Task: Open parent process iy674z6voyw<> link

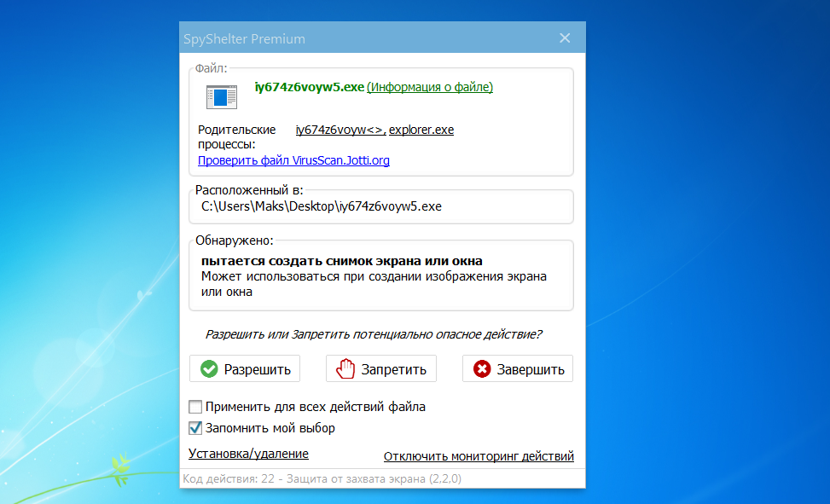Action: [x=340, y=130]
